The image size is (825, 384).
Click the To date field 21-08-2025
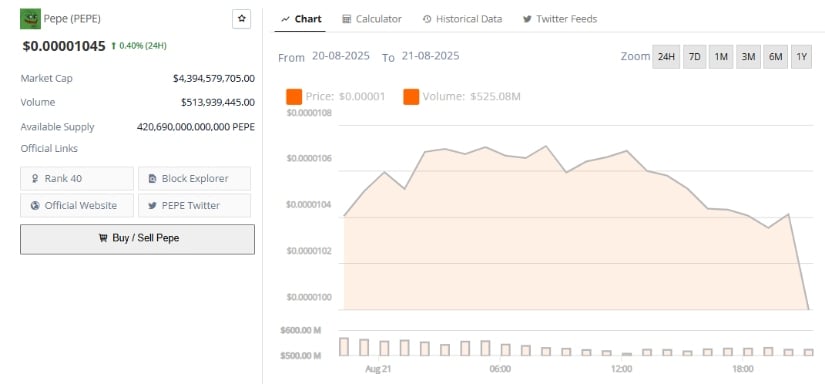[430, 56]
